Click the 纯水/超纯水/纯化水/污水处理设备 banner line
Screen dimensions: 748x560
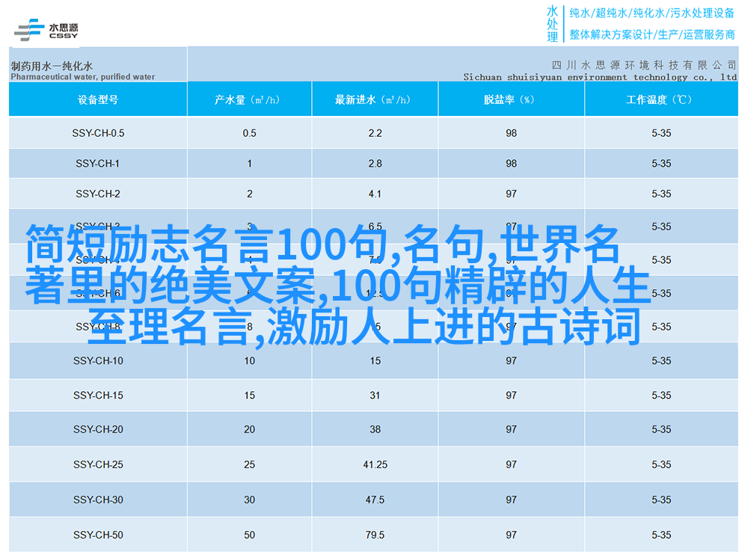652,13
